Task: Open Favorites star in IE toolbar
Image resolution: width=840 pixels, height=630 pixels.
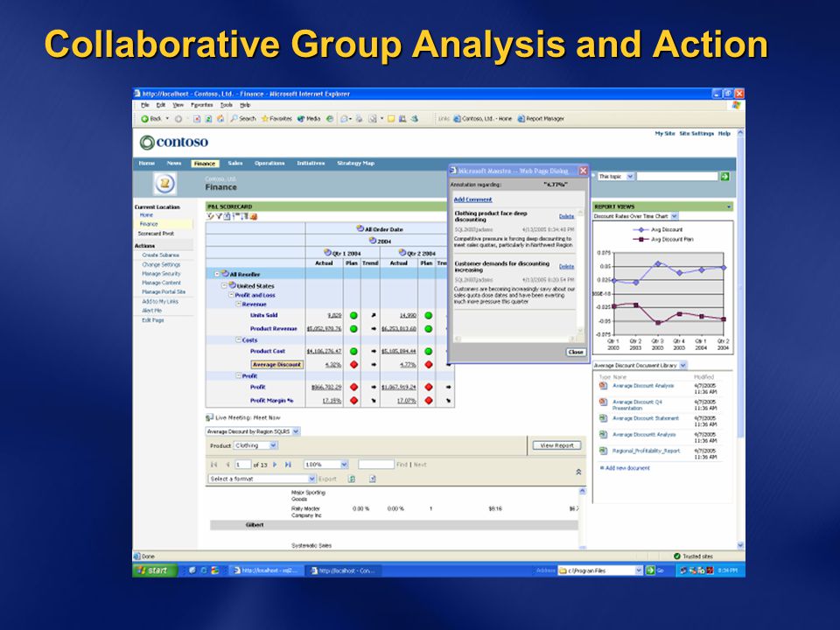Action: 276,119
